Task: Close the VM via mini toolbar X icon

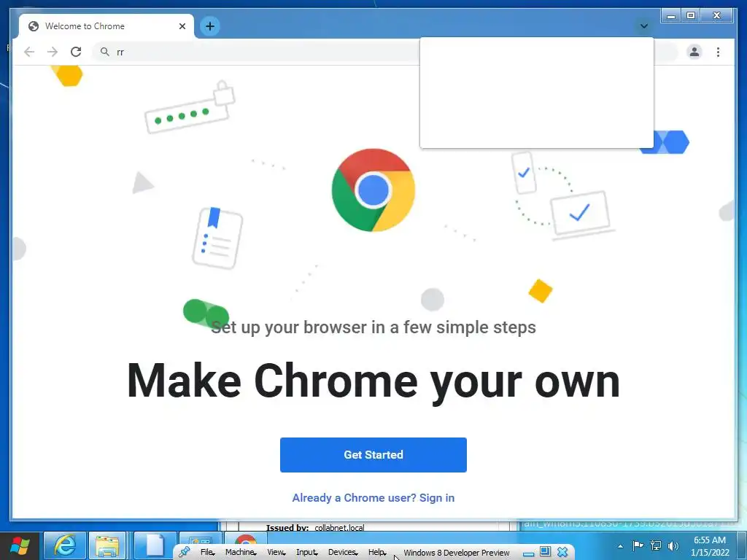Action: coord(562,552)
